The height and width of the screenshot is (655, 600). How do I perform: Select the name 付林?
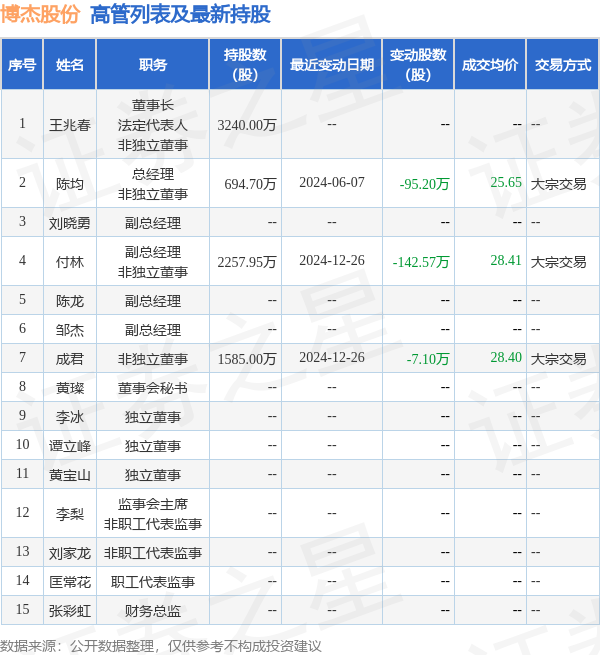tap(70, 261)
